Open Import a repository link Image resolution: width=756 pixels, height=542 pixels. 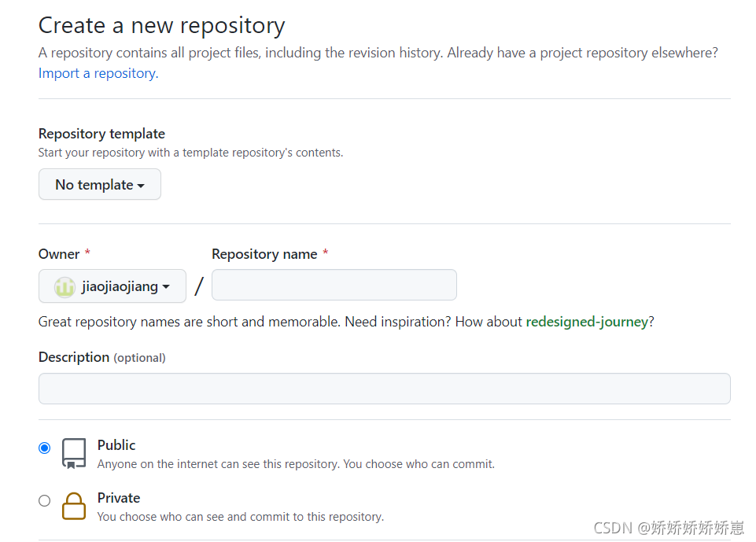click(96, 73)
